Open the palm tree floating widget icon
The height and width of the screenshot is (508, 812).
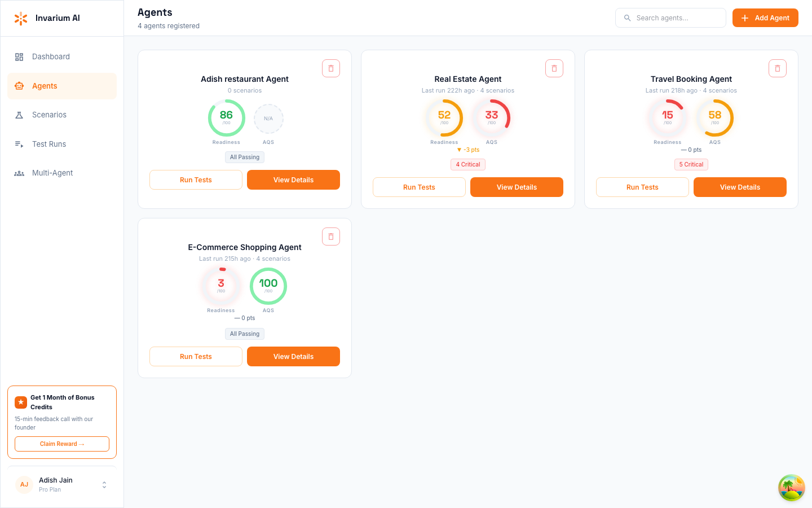[x=791, y=488]
